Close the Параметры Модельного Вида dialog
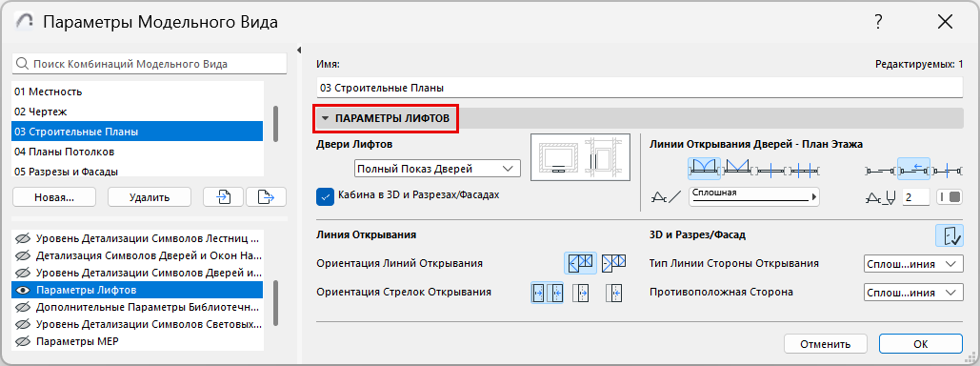Viewport: 980px width, 366px height. pyautogui.click(x=945, y=23)
